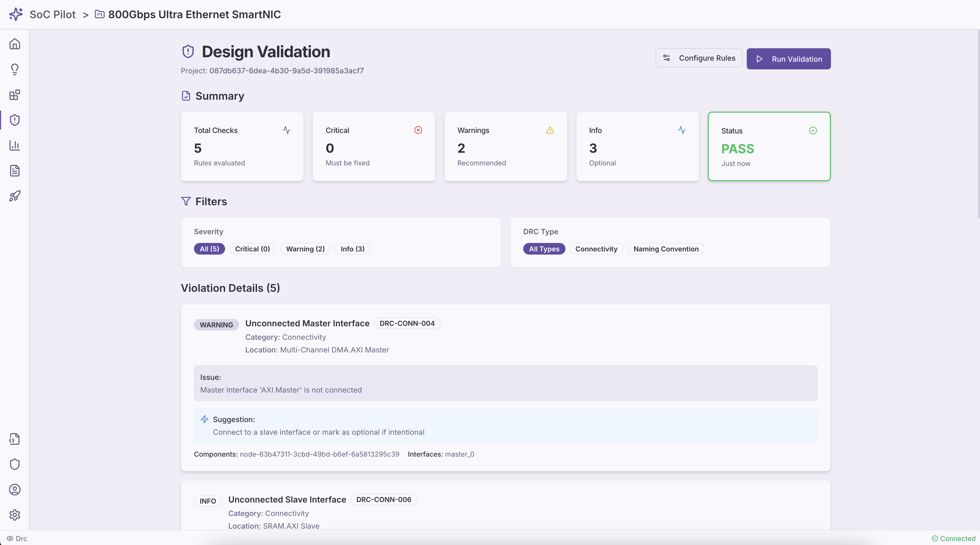Viewport: 980px width, 545px height.
Task: Select the All Types DRC filter
Action: point(544,249)
